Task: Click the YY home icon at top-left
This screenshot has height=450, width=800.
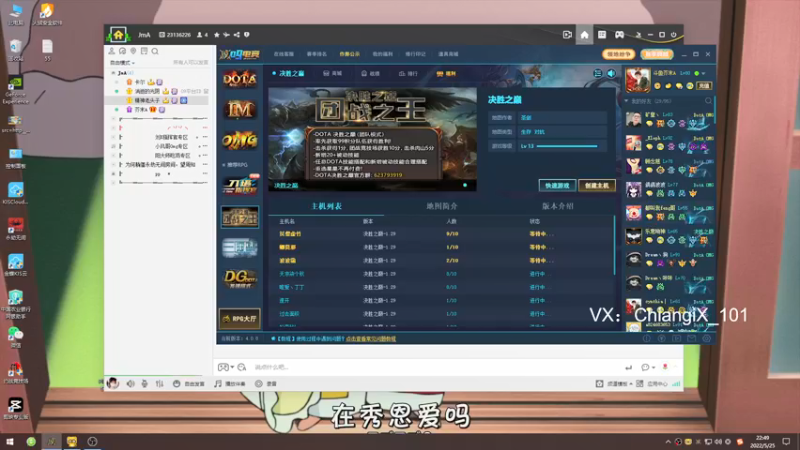Action: (x=118, y=35)
